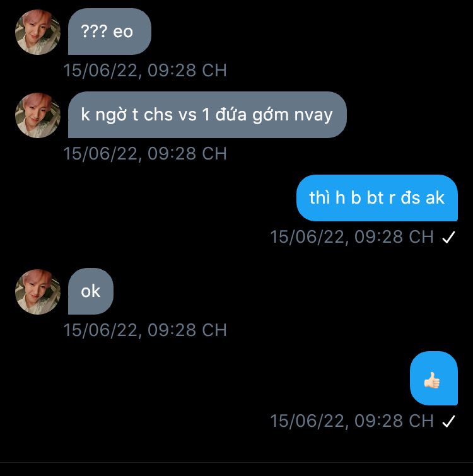The height and width of the screenshot is (476, 473).
Task: Click the blue bubble surrounding the thumbs-up emoji
Action: [x=434, y=378]
